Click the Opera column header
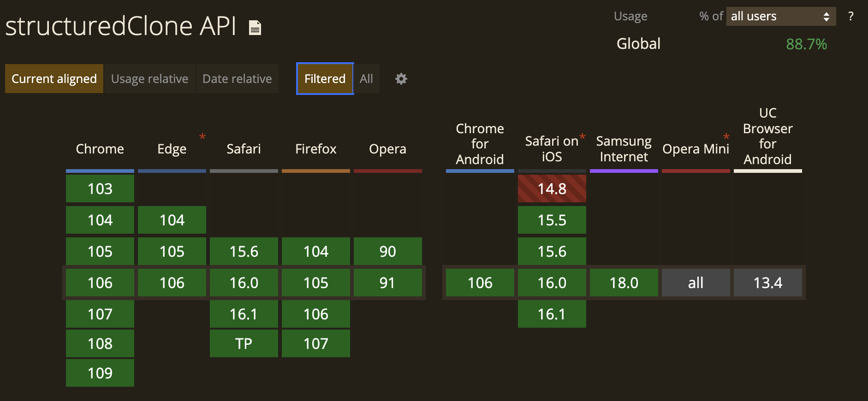Screen dimensions: 868x401 tap(388, 149)
